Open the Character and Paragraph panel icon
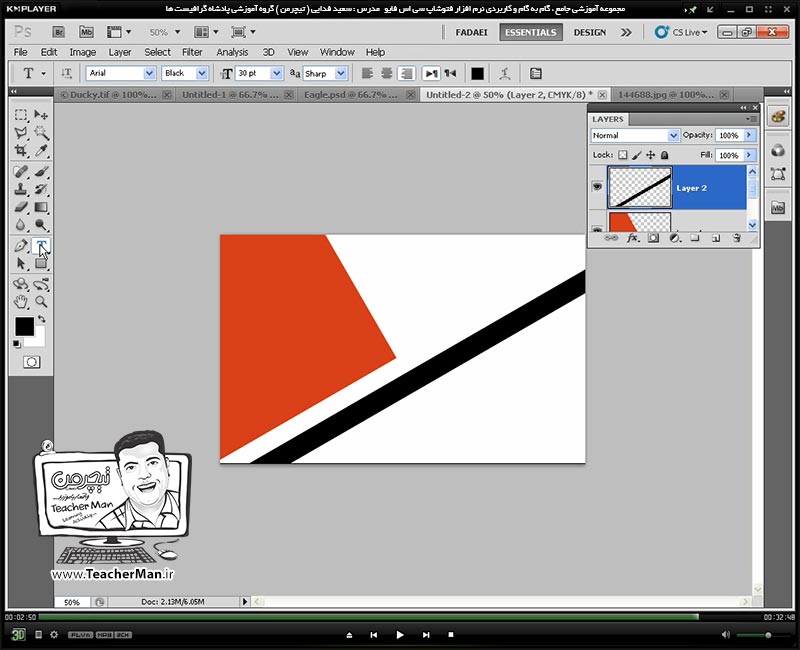Image resolution: width=800 pixels, height=650 pixels. [535, 73]
